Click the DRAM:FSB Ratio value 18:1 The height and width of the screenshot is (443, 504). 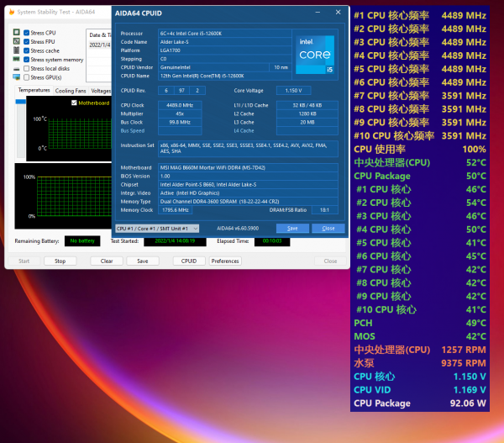[324, 210]
